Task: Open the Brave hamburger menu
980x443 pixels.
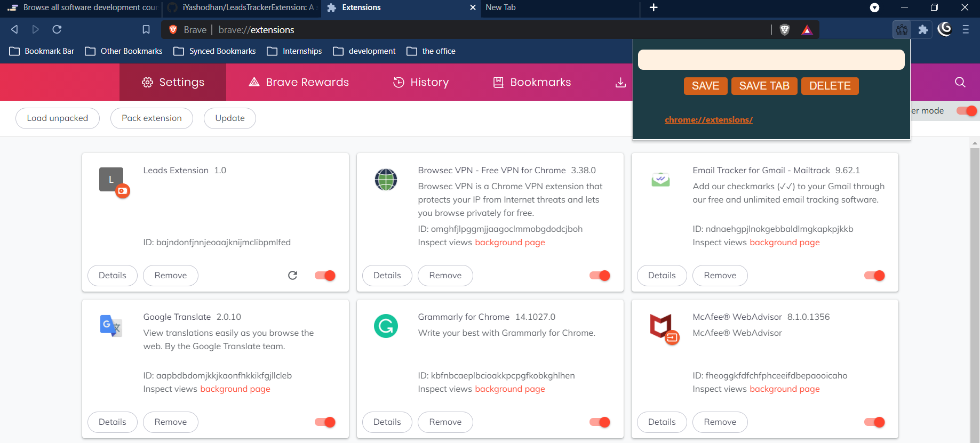Action: pyautogui.click(x=966, y=30)
